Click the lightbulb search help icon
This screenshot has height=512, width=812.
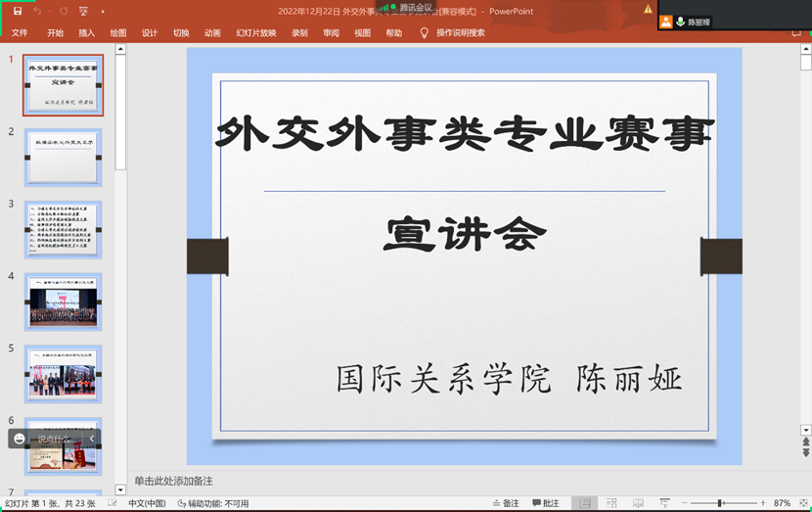pyautogui.click(x=424, y=32)
